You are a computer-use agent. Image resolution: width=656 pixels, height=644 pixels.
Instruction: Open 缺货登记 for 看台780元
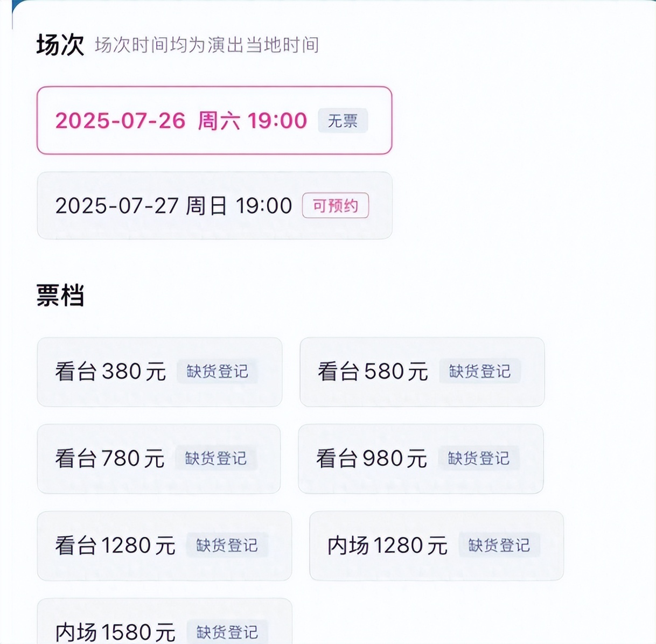[x=215, y=458]
